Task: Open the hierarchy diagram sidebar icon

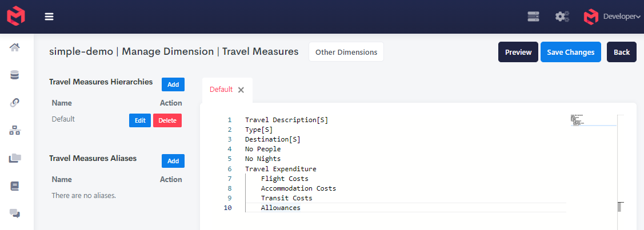Action: click(x=15, y=130)
